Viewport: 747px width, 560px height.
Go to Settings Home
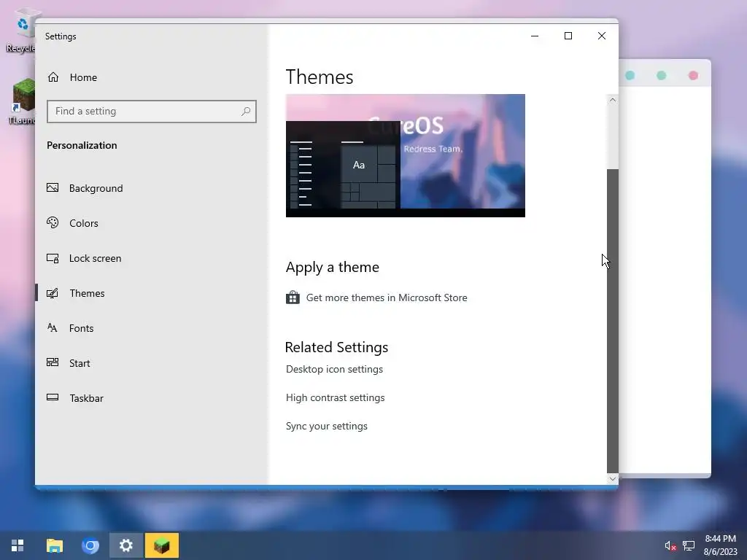click(x=152, y=77)
